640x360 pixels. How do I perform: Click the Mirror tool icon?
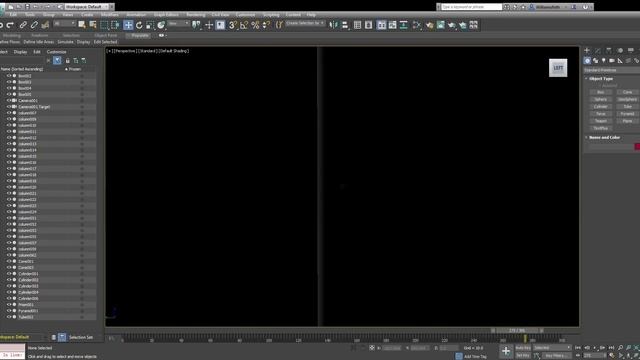334,25
